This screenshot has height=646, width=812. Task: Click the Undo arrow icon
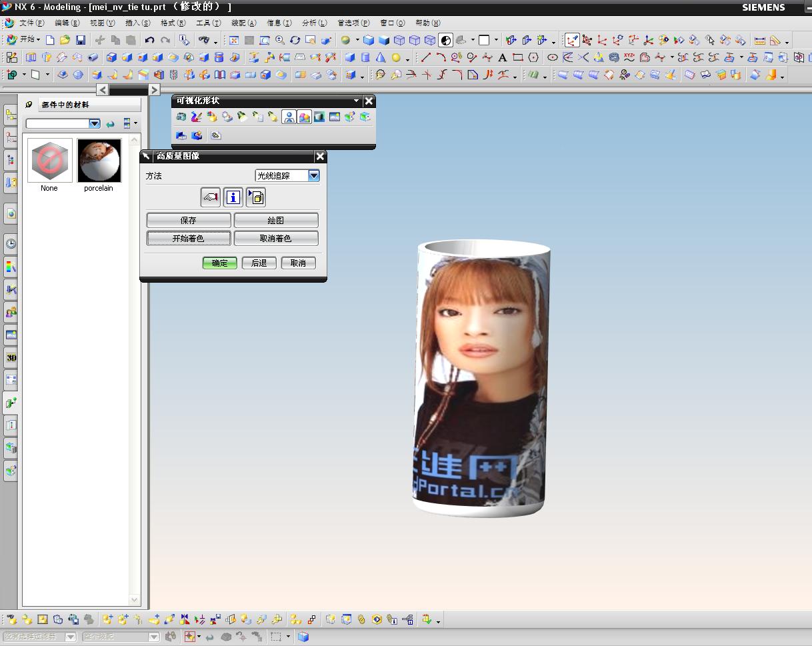[x=149, y=40]
